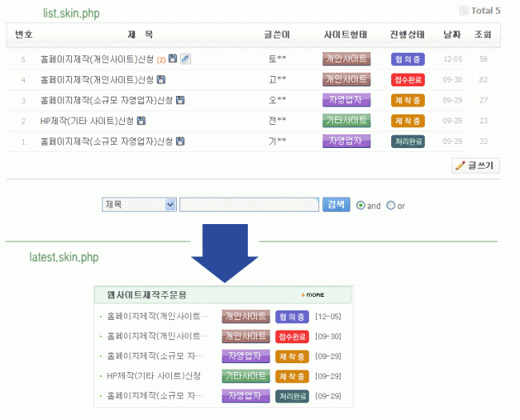The image size is (520, 420).
Task: Click into the search keyword text box
Action: pos(249,205)
